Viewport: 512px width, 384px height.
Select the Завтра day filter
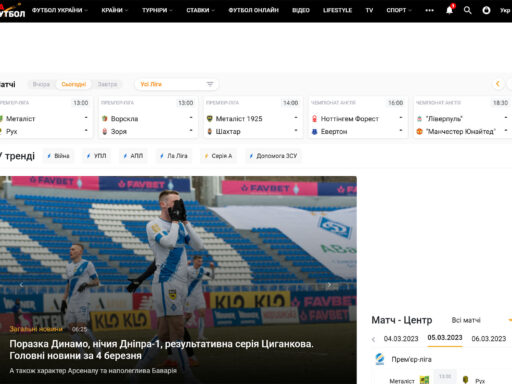click(x=107, y=84)
